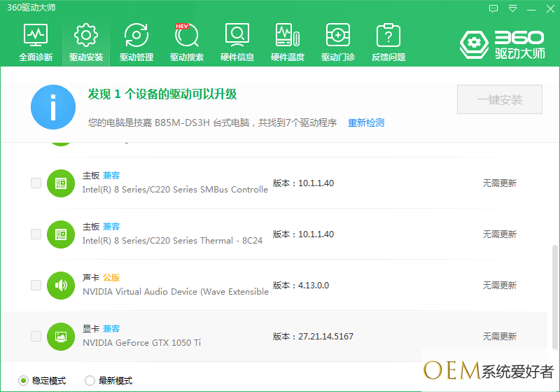
Task: Switch to 最新模式 latest mode
Action: point(90,381)
